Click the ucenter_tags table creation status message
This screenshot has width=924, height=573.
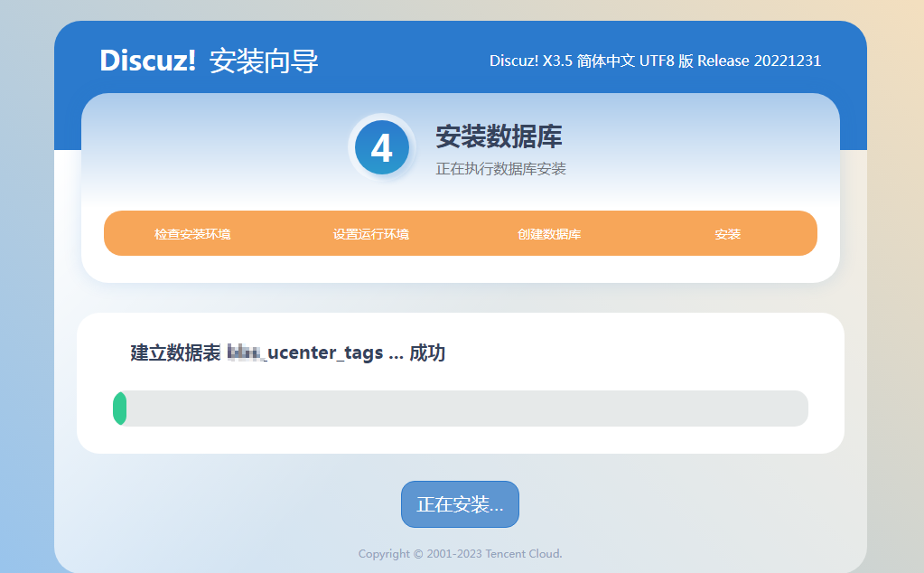tap(287, 352)
